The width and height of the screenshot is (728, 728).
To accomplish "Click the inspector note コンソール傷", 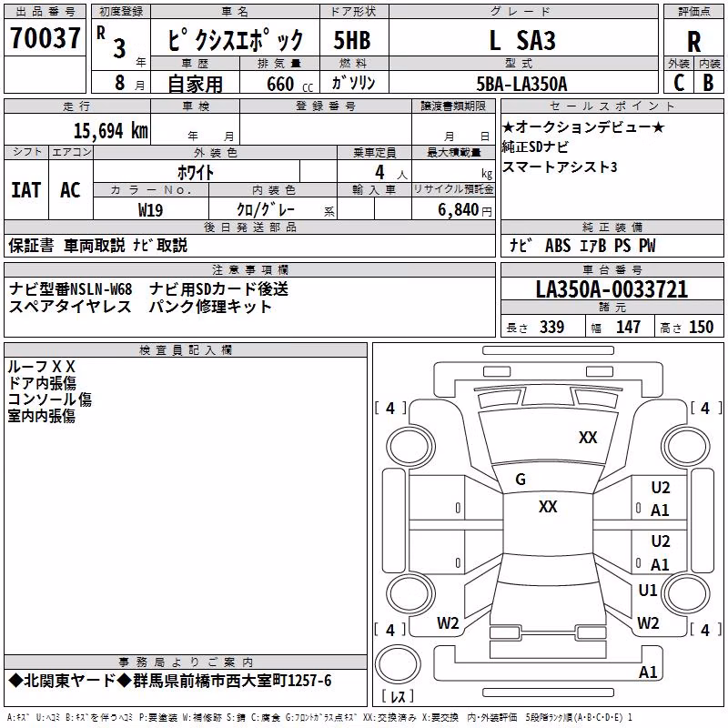I will 50,399.
